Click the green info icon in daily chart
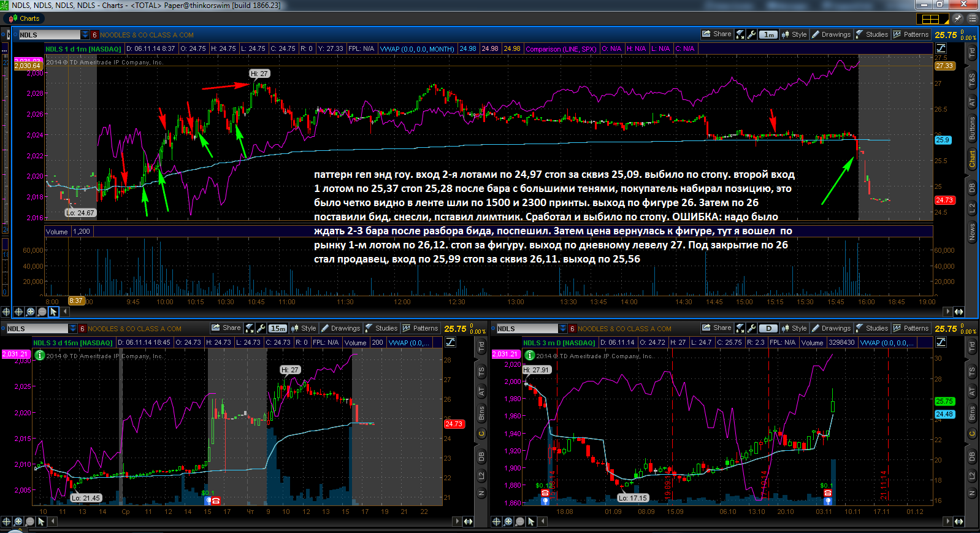The height and width of the screenshot is (533, 980). [x=529, y=355]
